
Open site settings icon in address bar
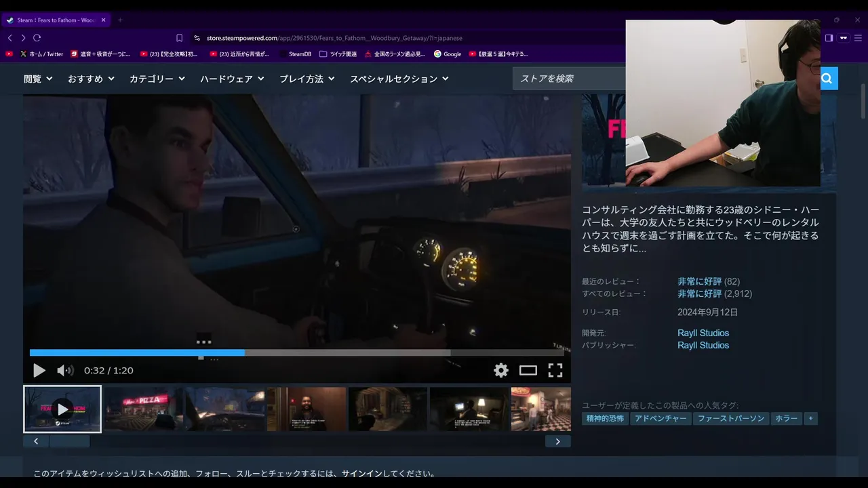pyautogui.click(x=197, y=38)
